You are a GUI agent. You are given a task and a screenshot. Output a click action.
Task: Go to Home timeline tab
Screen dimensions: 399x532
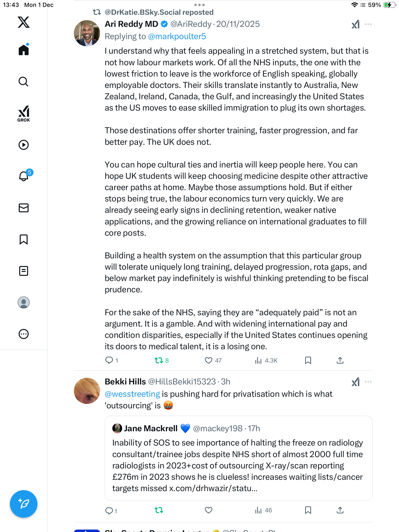24,50
